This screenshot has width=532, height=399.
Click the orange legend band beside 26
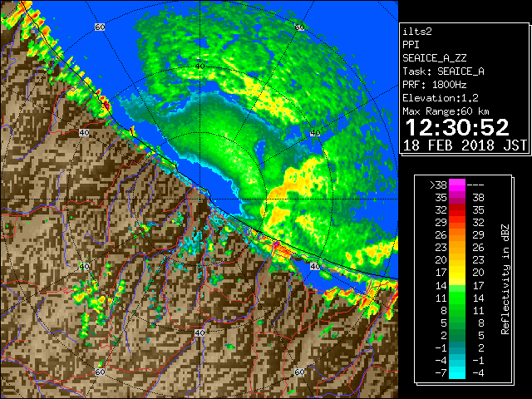(x=457, y=235)
